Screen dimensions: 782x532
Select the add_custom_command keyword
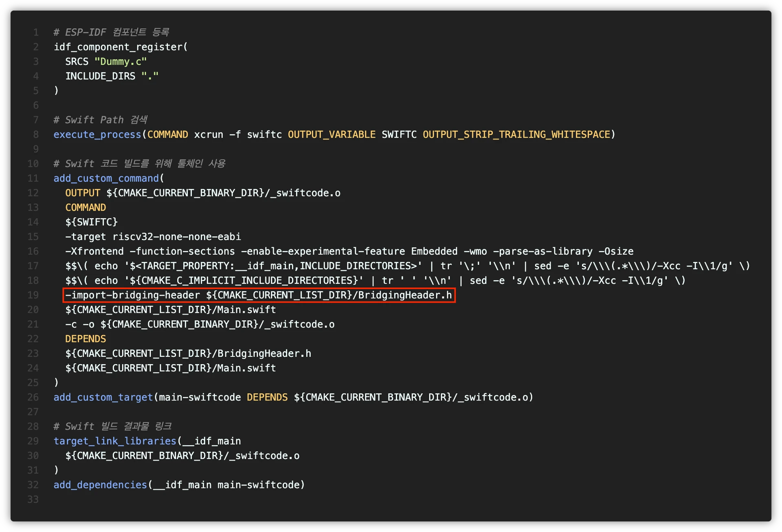[105, 178]
